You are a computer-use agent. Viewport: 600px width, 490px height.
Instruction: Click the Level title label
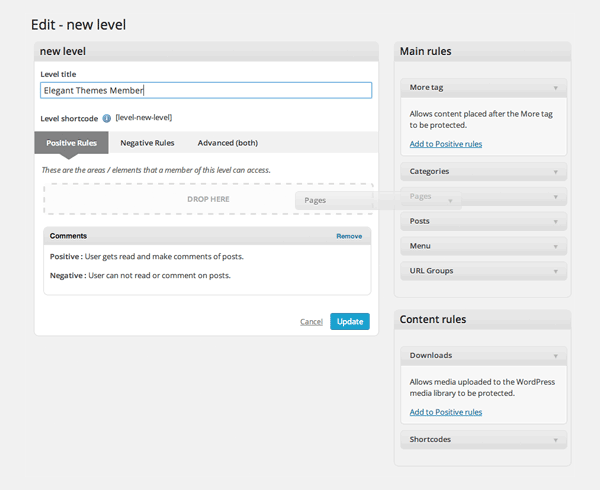coord(58,74)
